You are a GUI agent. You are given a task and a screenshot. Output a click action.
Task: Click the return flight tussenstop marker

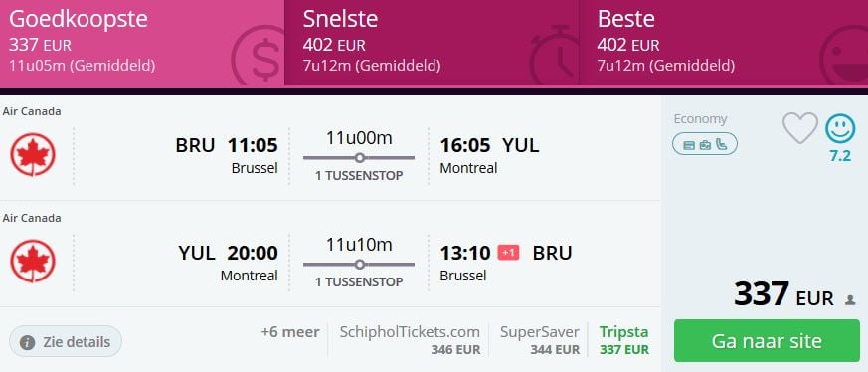359,265
